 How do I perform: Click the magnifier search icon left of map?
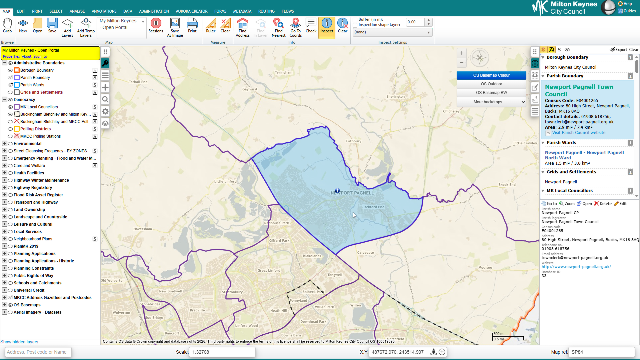tap(105, 99)
